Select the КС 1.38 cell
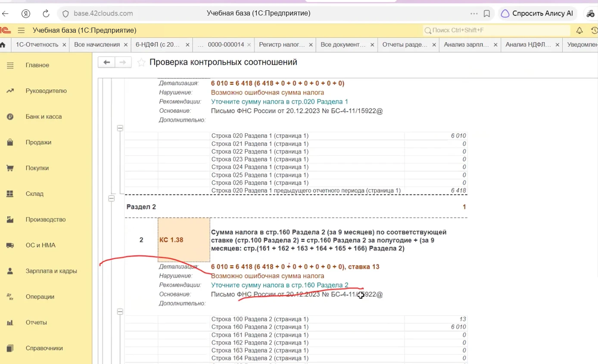This screenshot has width=598, height=364. (x=184, y=240)
